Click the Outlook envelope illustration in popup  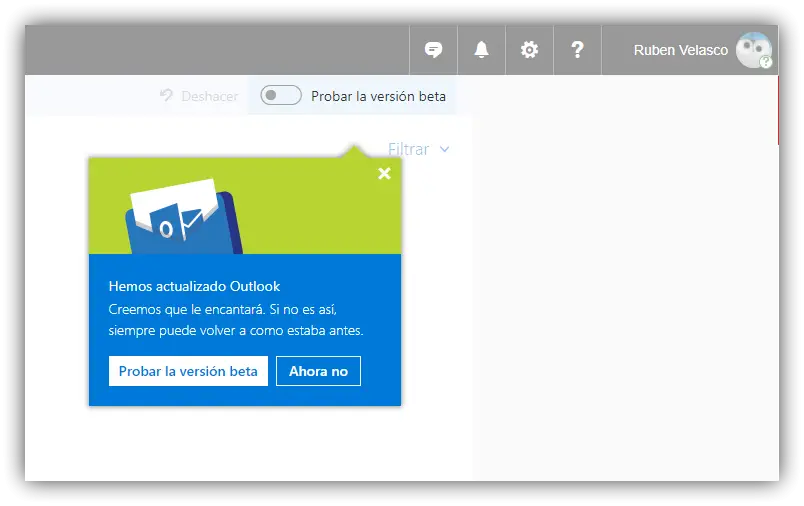pyautogui.click(x=184, y=216)
